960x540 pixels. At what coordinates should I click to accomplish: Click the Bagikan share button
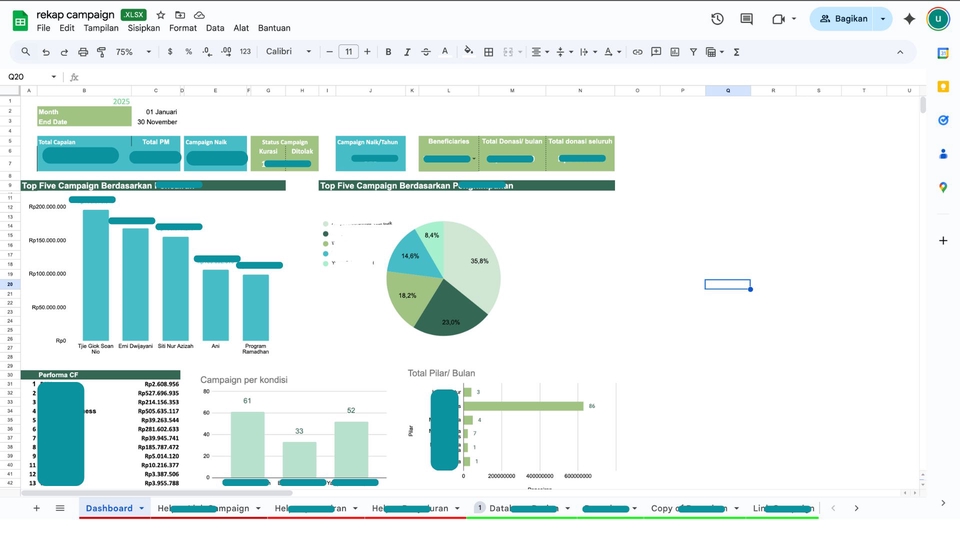click(843, 19)
